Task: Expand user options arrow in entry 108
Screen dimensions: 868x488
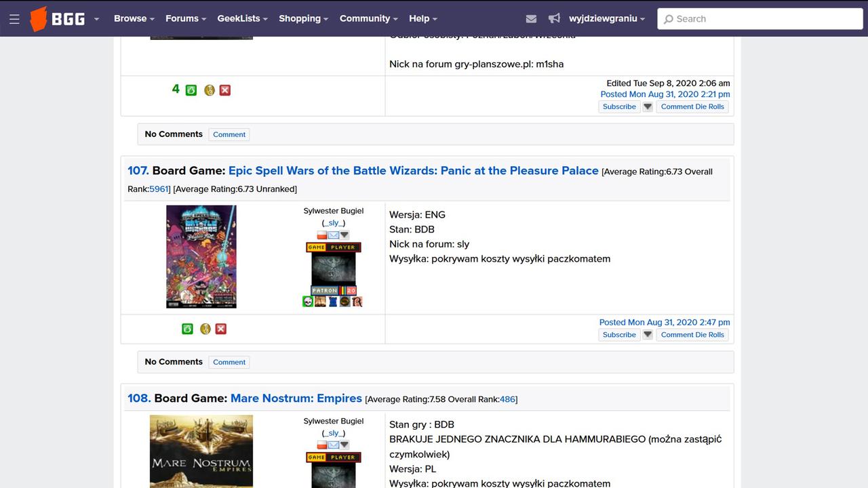Action: 344,445
